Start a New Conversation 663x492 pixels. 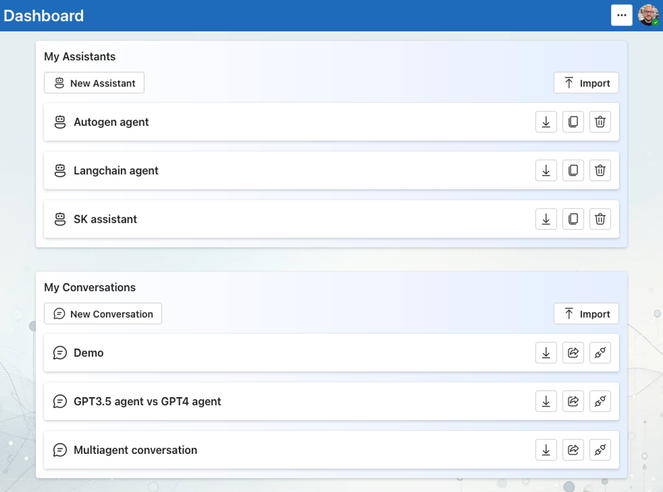pyautogui.click(x=103, y=314)
